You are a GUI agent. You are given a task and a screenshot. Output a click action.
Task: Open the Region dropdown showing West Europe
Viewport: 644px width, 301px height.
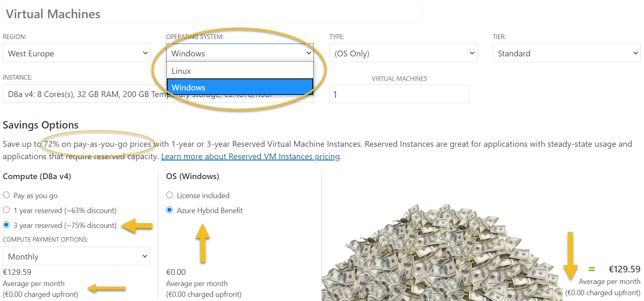click(x=77, y=53)
